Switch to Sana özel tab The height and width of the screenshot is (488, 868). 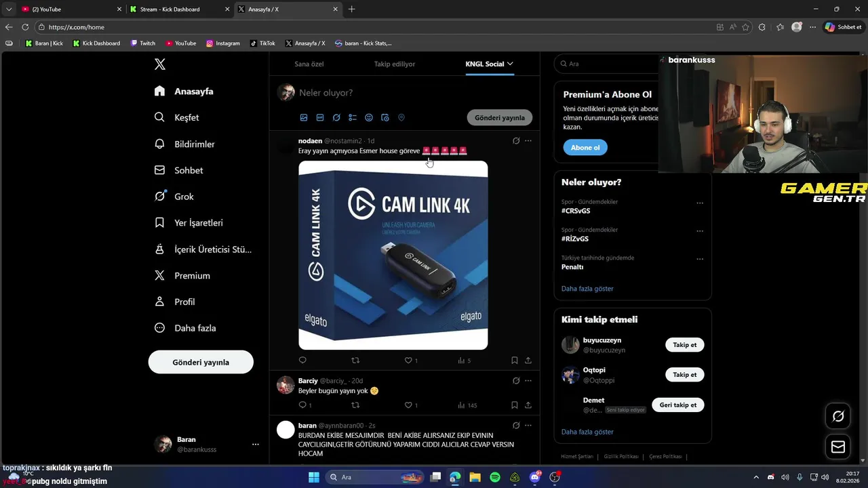click(x=309, y=64)
